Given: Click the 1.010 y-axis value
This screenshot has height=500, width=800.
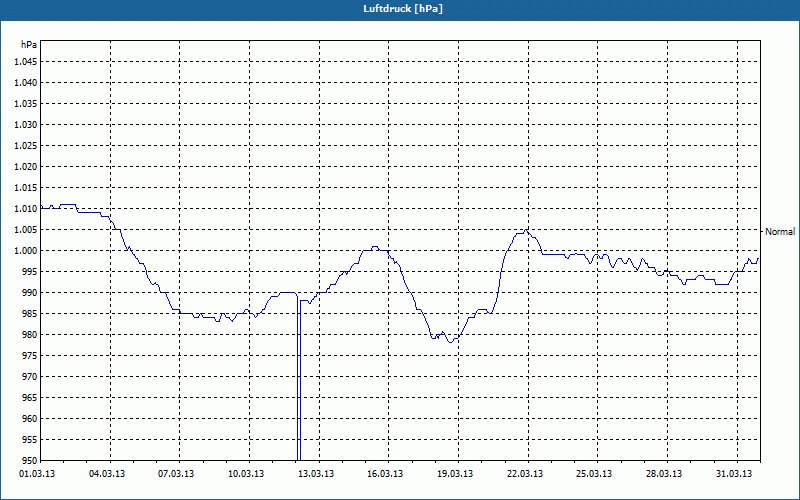Looking at the screenshot, I should (25, 209).
